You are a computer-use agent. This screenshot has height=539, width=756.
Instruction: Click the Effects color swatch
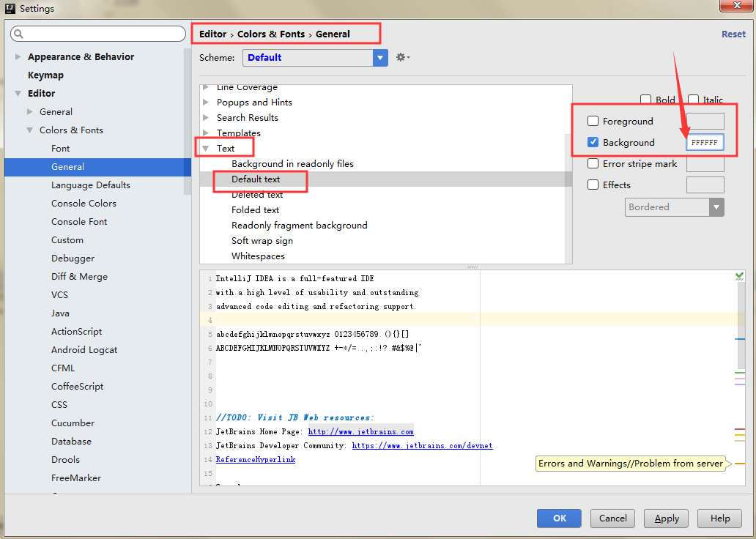coord(705,185)
